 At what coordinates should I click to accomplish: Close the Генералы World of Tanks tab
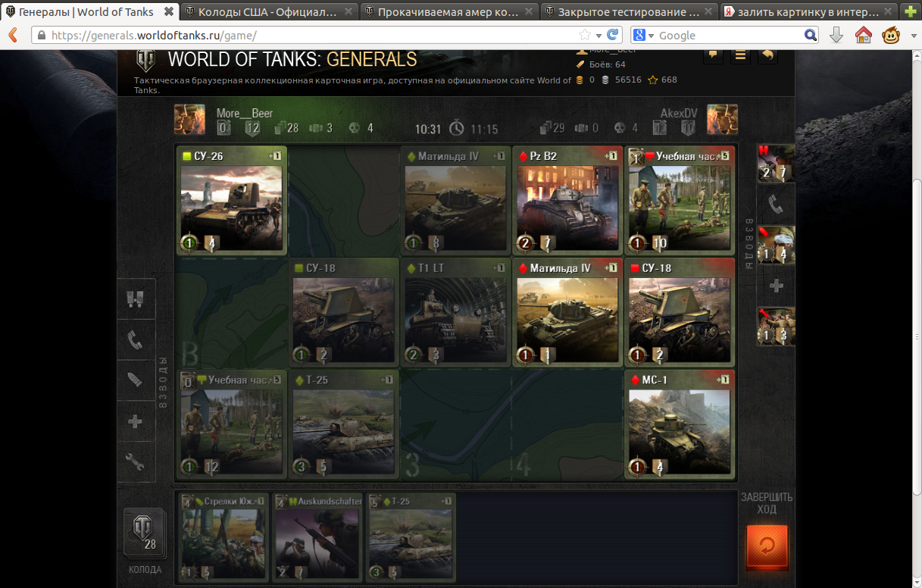[168, 12]
